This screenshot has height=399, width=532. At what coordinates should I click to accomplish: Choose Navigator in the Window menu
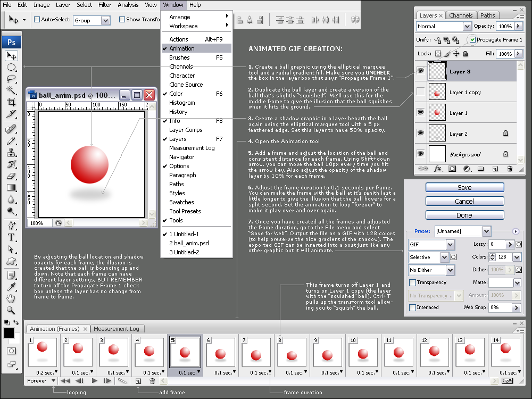196,157
